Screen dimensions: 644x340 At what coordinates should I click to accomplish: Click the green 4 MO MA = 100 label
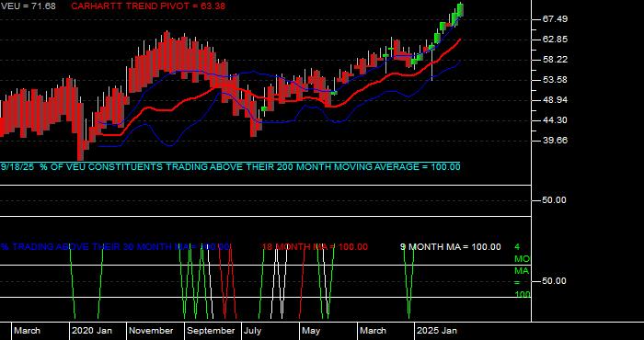[523, 271]
